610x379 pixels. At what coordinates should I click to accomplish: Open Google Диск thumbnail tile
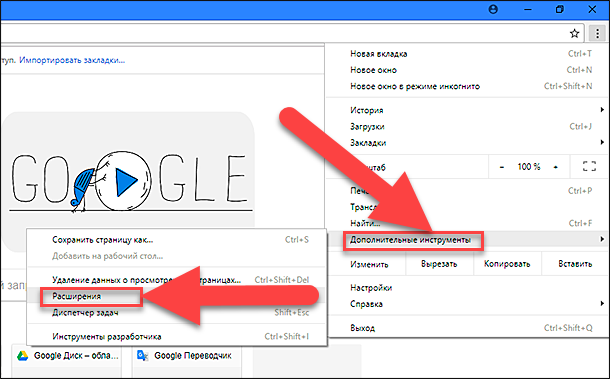click(x=67, y=361)
